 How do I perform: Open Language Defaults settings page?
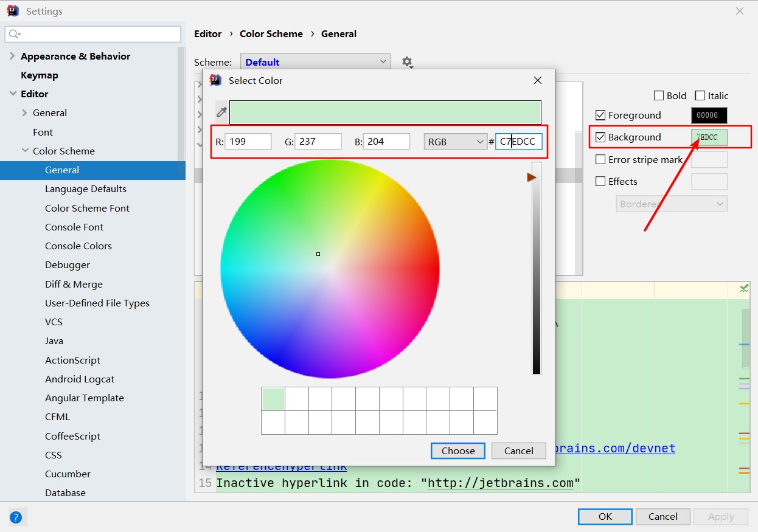(86, 189)
